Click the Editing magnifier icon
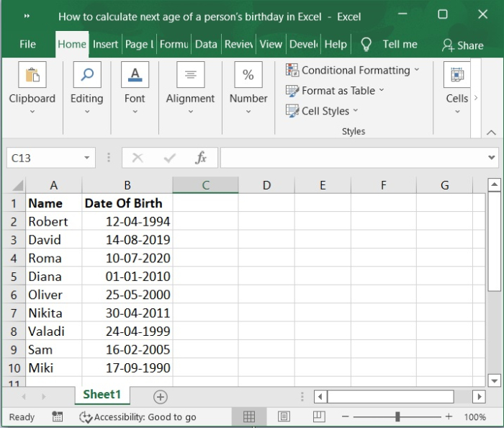This screenshot has width=504, height=428. point(86,76)
